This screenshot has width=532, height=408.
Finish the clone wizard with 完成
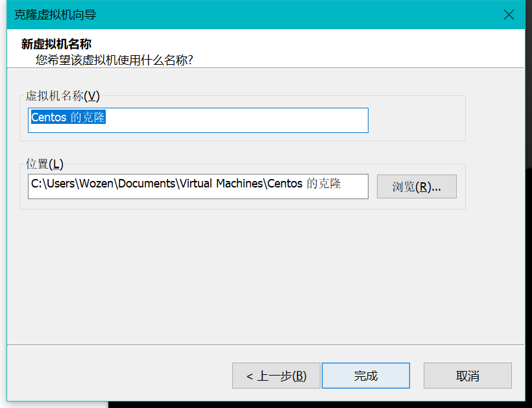pos(366,376)
